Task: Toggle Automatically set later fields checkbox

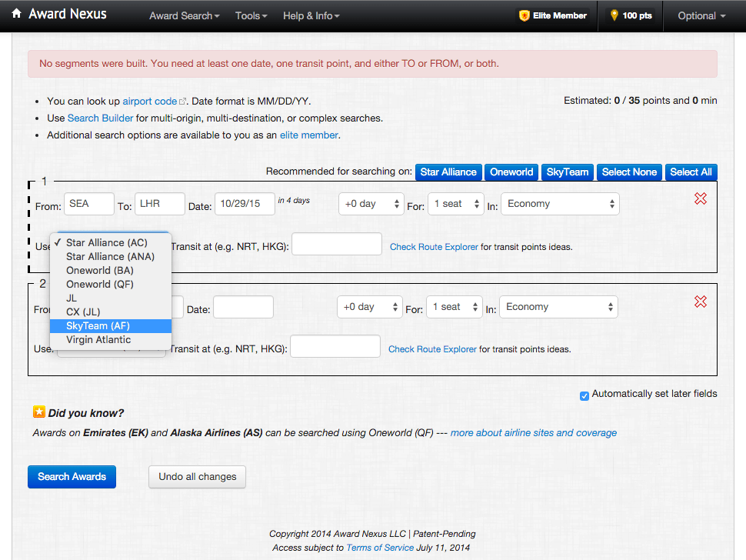Action: (584, 396)
